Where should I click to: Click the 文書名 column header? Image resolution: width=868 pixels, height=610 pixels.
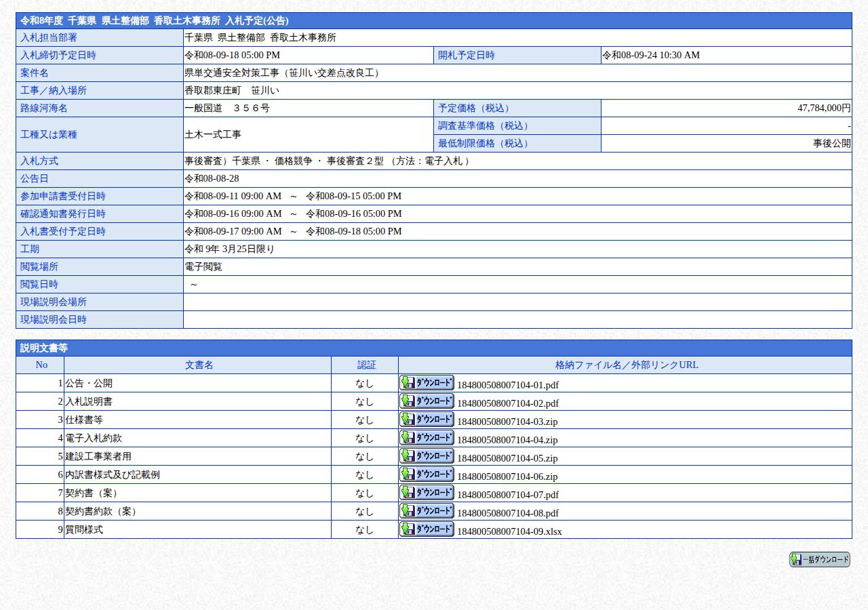click(x=199, y=365)
